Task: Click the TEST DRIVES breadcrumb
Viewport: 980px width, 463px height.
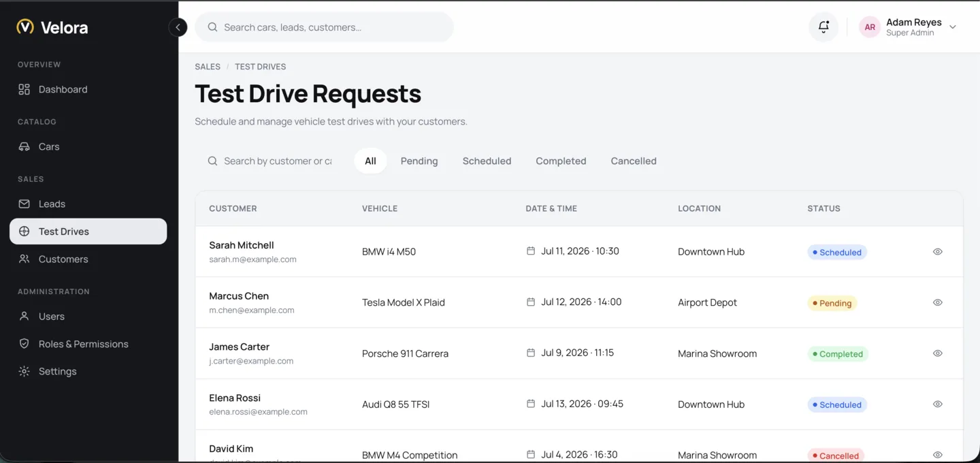Action: tap(261, 67)
